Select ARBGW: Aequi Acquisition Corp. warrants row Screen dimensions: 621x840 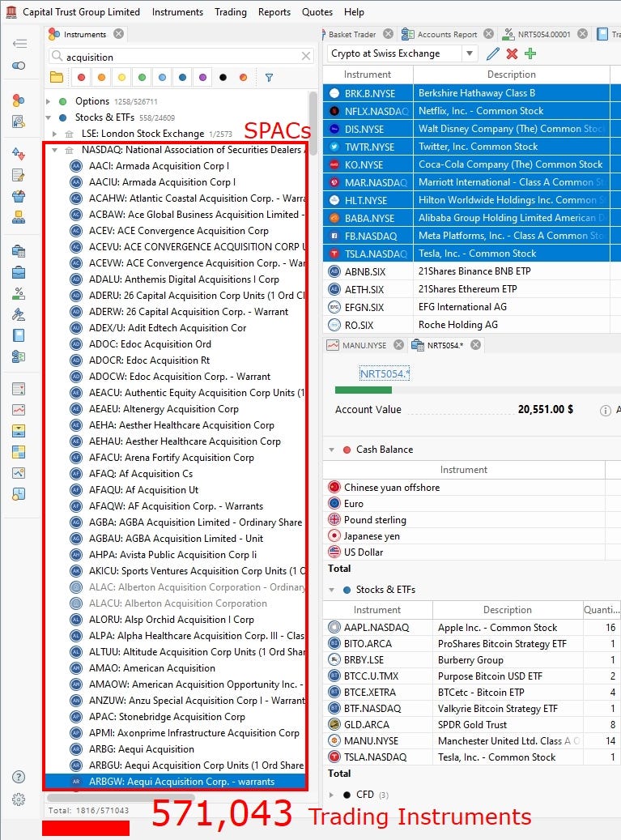(x=176, y=782)
